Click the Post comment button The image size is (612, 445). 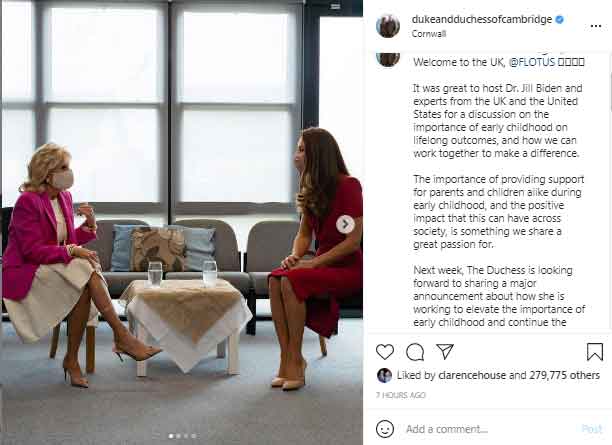point(592,429)
